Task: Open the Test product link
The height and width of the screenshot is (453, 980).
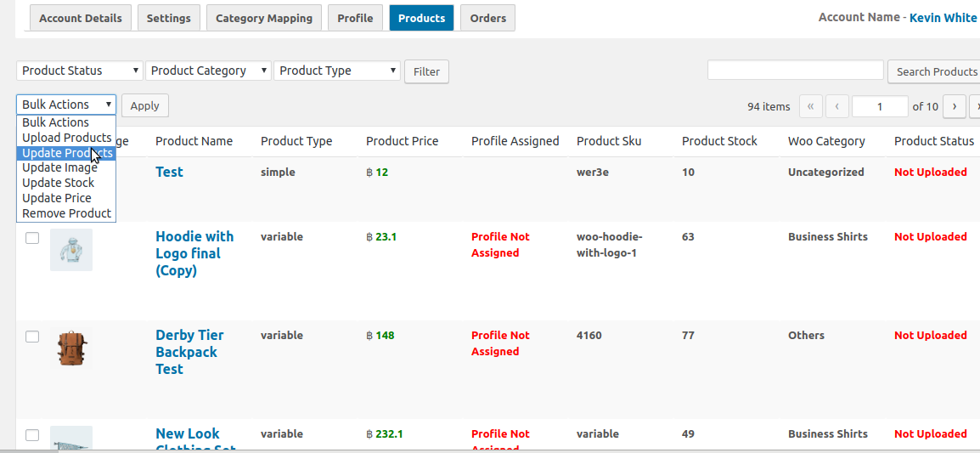Action: point(169,172)
